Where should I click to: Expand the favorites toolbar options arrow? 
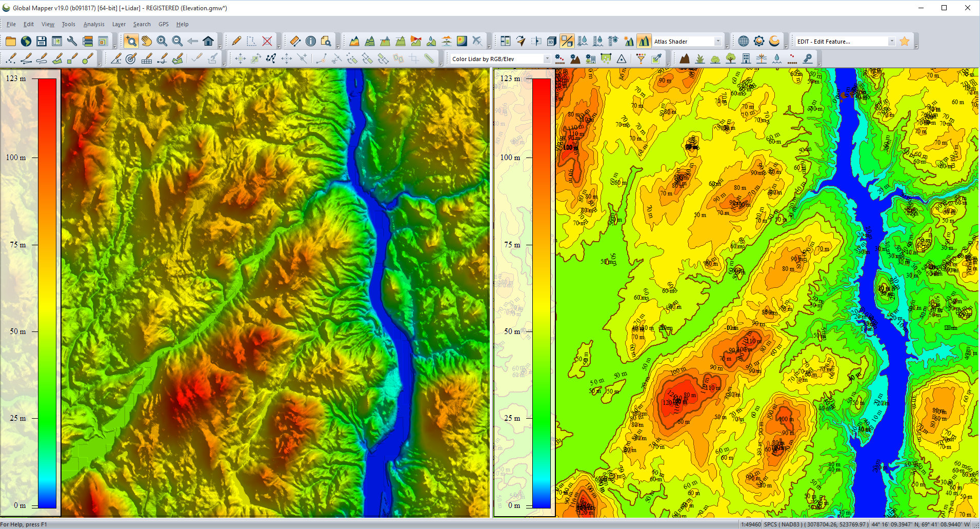[916, 47]
